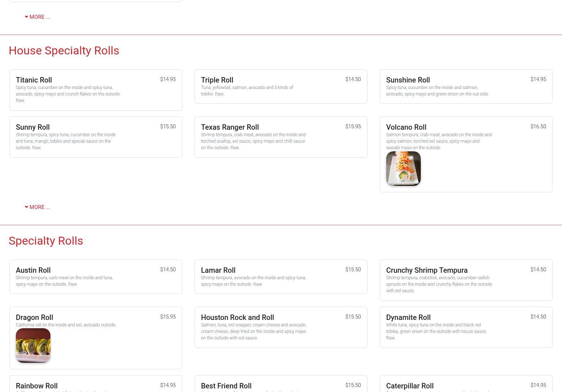Select the Austin Roll item

pos(96,277)
